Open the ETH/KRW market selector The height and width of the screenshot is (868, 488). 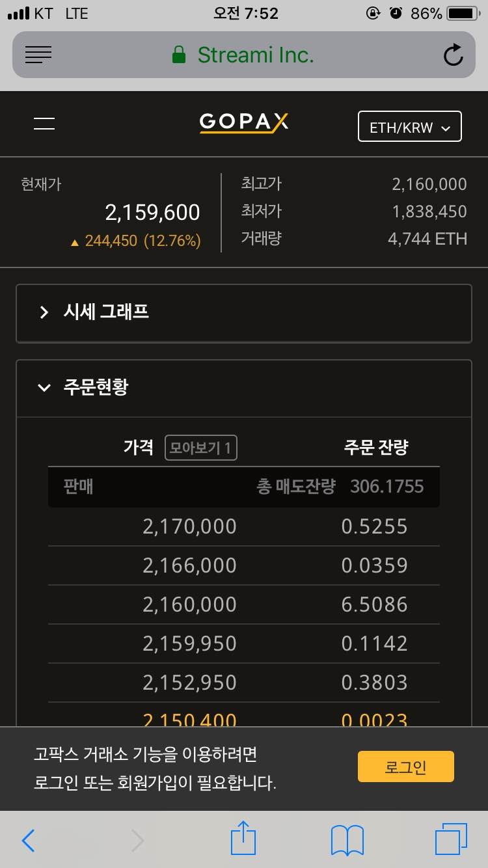409,126
